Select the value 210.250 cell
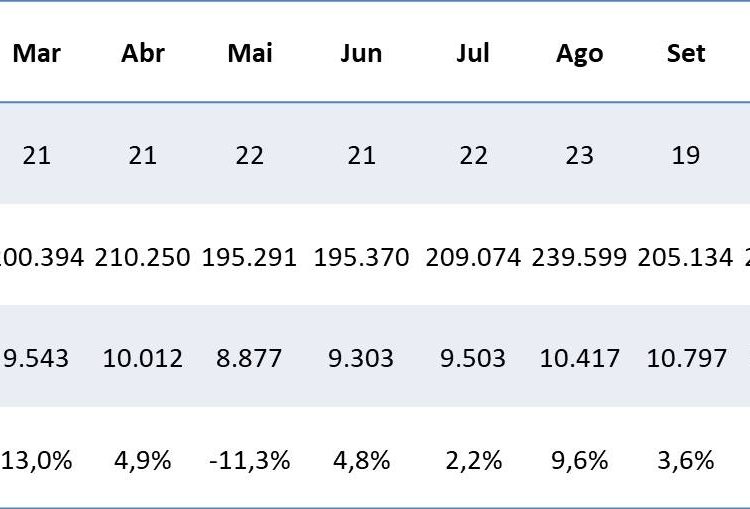The image size is (750, 509). click(143, 257)
